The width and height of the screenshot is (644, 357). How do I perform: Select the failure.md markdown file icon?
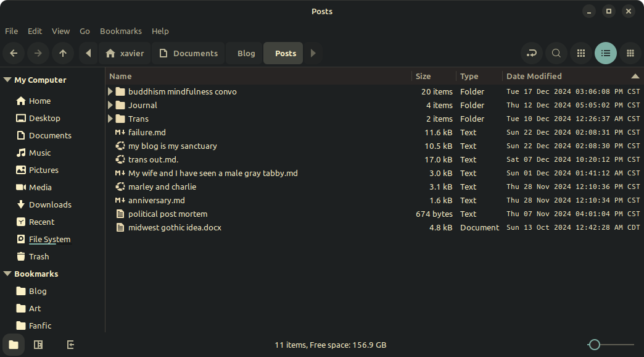click(120, 132)
